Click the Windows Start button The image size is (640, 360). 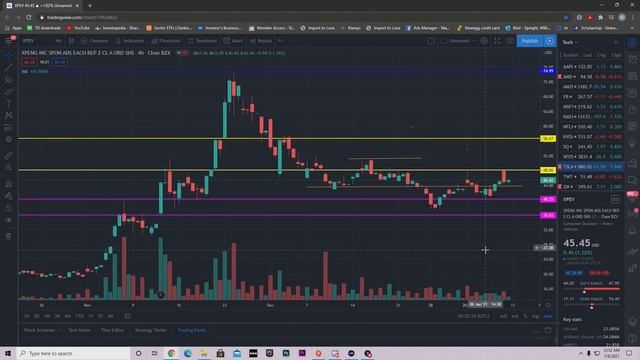click(x=8, y=353)
